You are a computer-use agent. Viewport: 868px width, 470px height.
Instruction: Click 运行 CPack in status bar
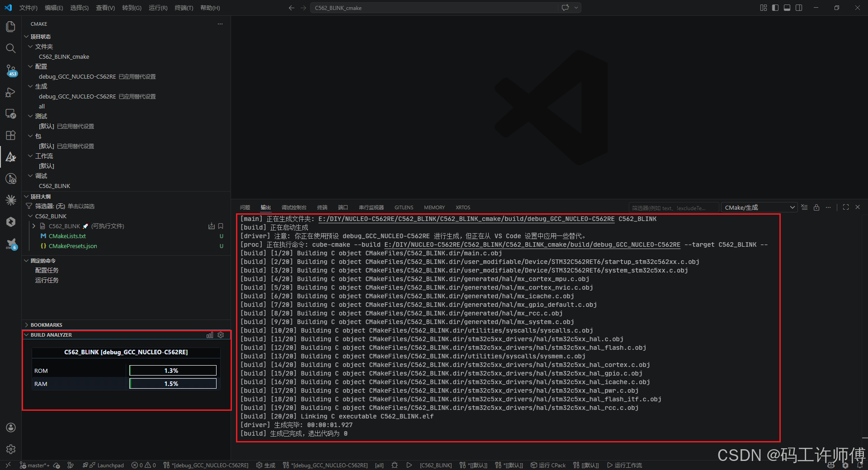[548, 465]
